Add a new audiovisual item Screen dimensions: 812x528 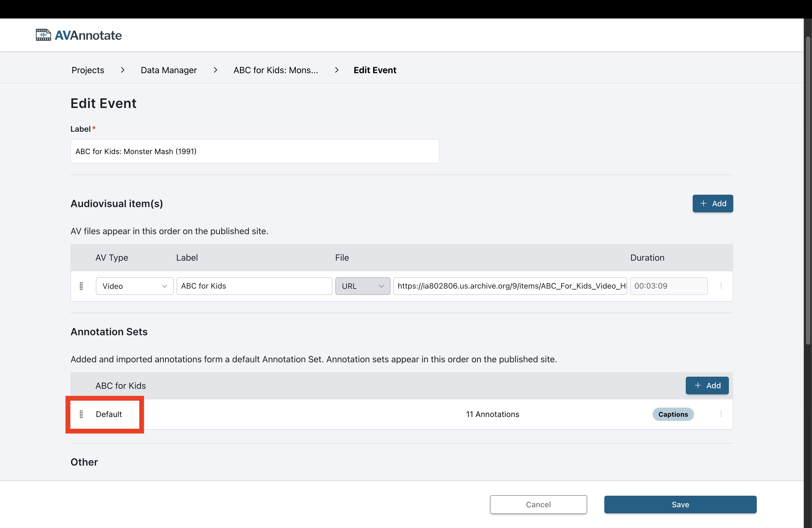pos(712,204)
